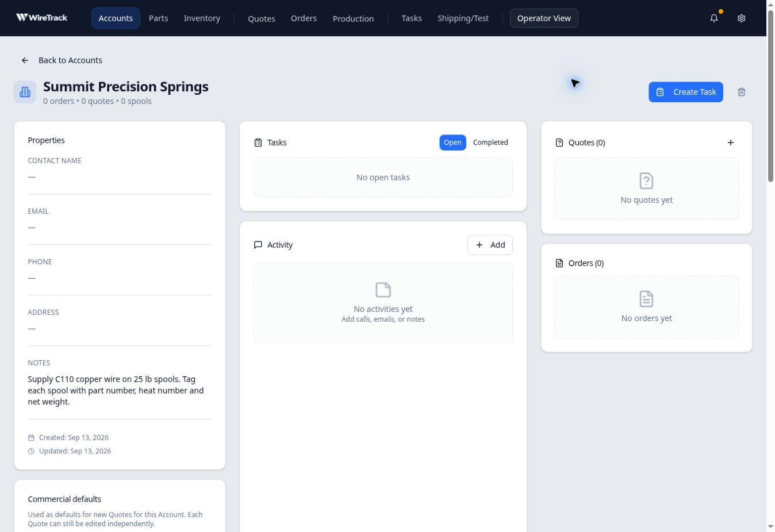Click the account building icon
The width and height of the screenshot is (775, 532).
tap(25, 92)
